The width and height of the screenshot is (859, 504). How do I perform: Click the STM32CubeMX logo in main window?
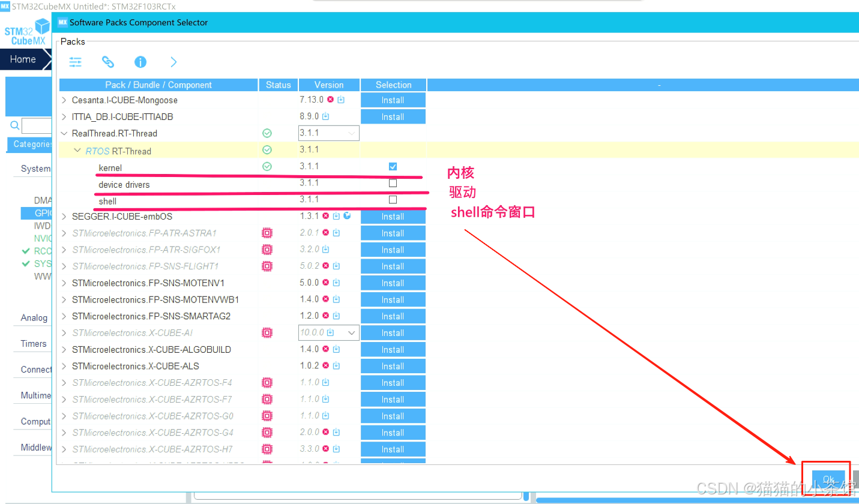(26, 31)
